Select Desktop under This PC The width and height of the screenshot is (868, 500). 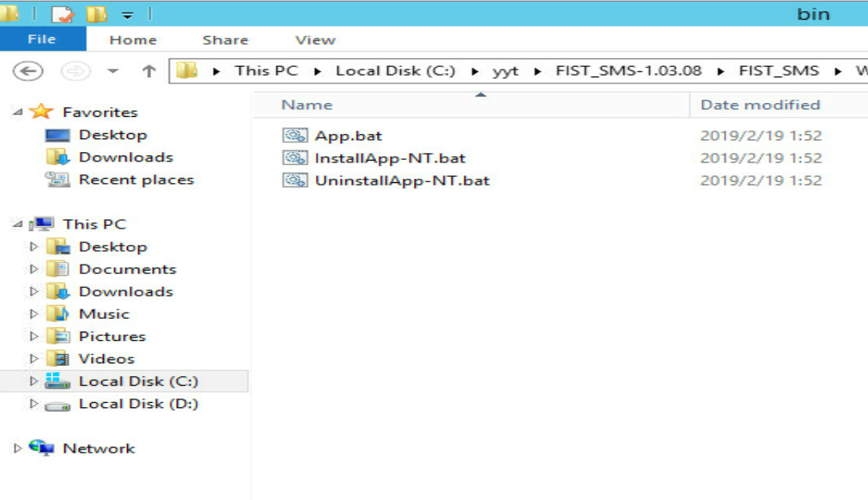click(x=113, y=247)
